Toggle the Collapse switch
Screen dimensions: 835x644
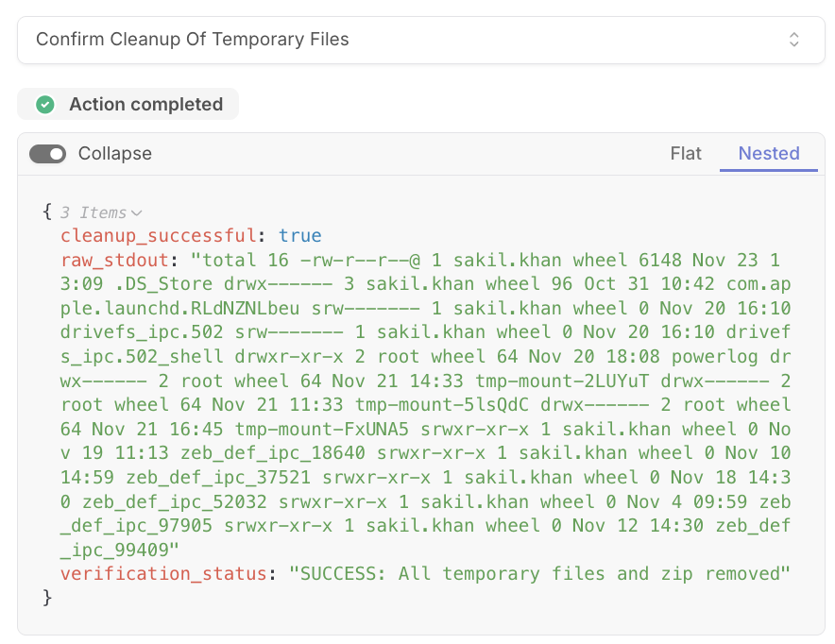coord(47,154)
